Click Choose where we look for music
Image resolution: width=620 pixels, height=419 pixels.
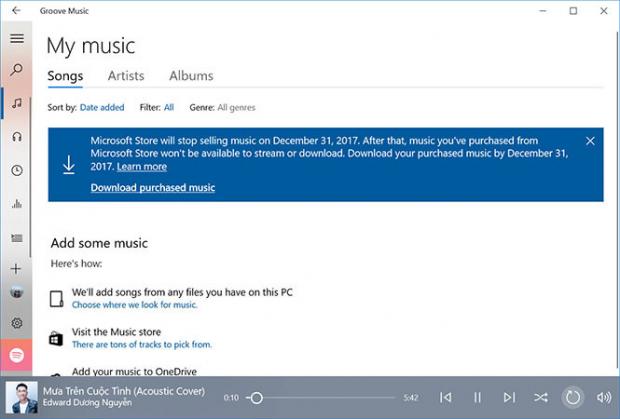point(134,304)
